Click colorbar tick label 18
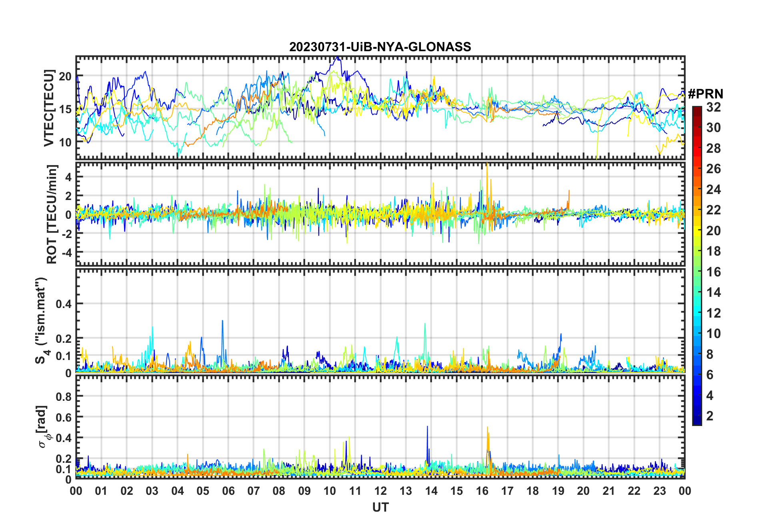Image resolution: width=761 pixels, height=532 pixels. (713, 251)
